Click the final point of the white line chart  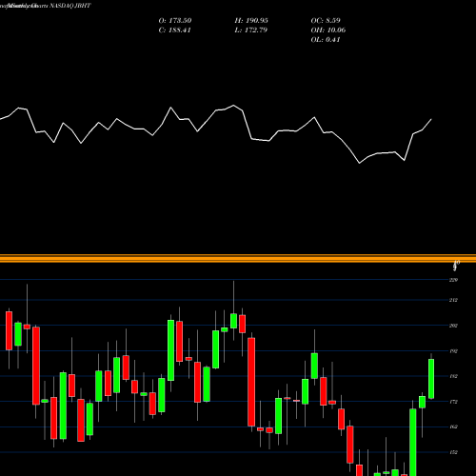point(431,119)
